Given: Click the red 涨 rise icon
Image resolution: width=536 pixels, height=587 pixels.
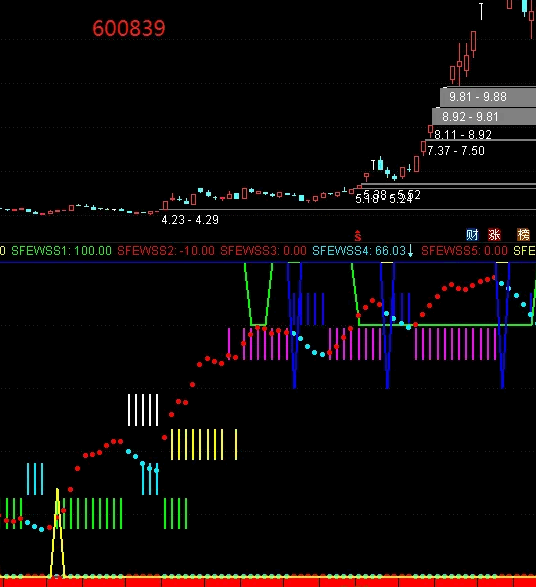Looking at the screenshot, I should (494, 235).
